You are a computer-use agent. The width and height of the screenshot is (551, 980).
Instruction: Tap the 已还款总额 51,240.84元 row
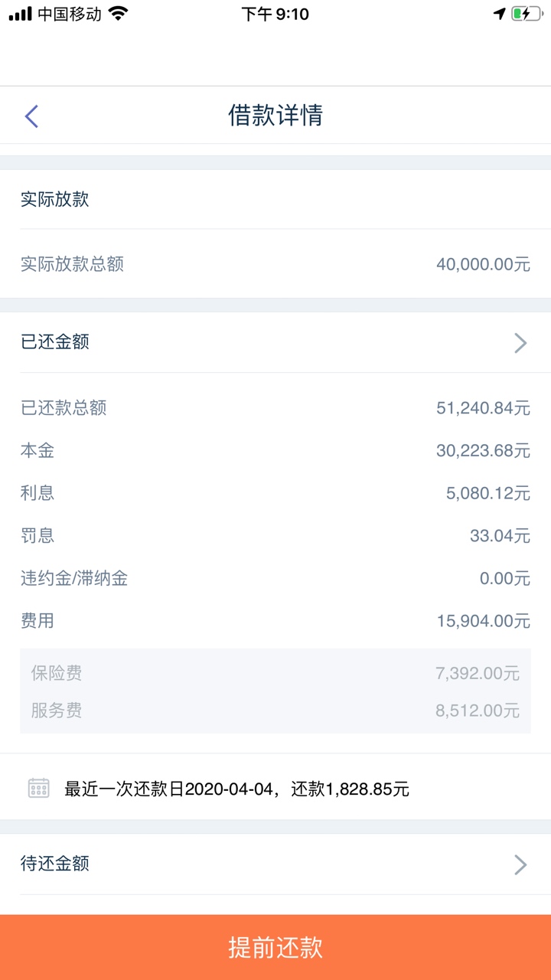tap(275, 407)
